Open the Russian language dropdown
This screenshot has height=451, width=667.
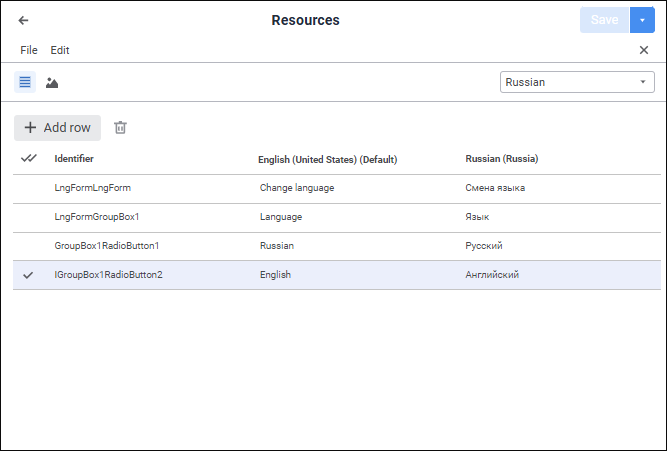(577, 82)
